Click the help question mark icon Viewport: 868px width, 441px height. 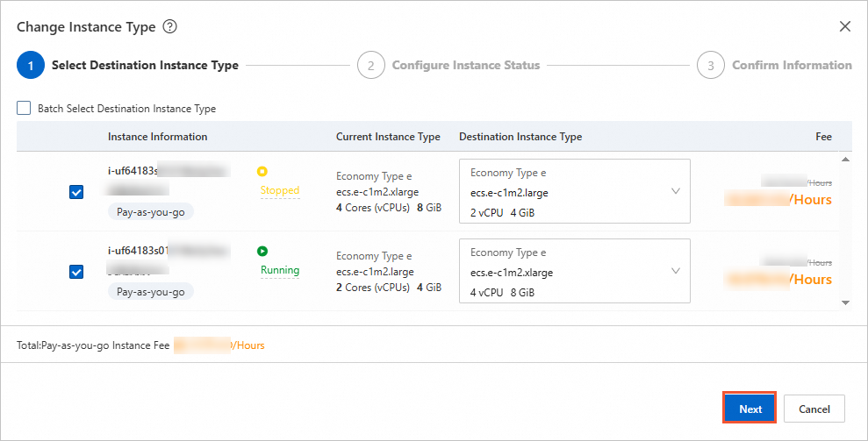170,27
